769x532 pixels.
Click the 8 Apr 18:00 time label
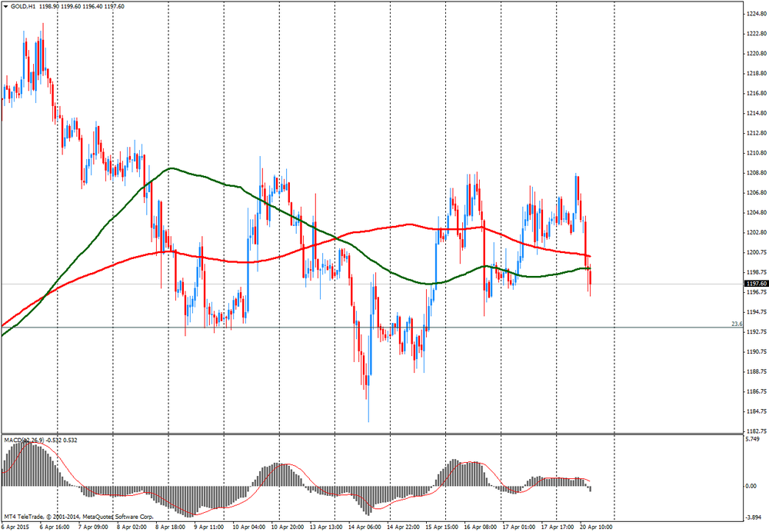pyautogui.click(x=171, y=527)
